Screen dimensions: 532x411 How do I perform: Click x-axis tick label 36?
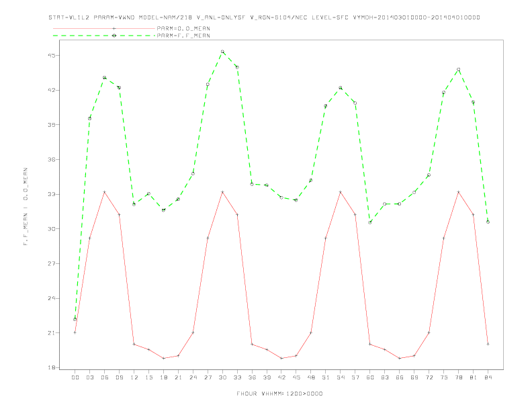tap(252, 377)
